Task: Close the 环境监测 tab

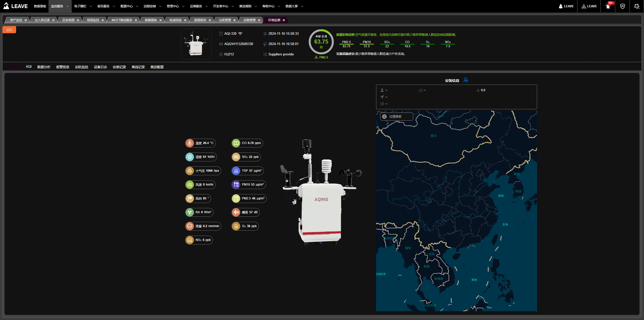Action: point(284,20)
